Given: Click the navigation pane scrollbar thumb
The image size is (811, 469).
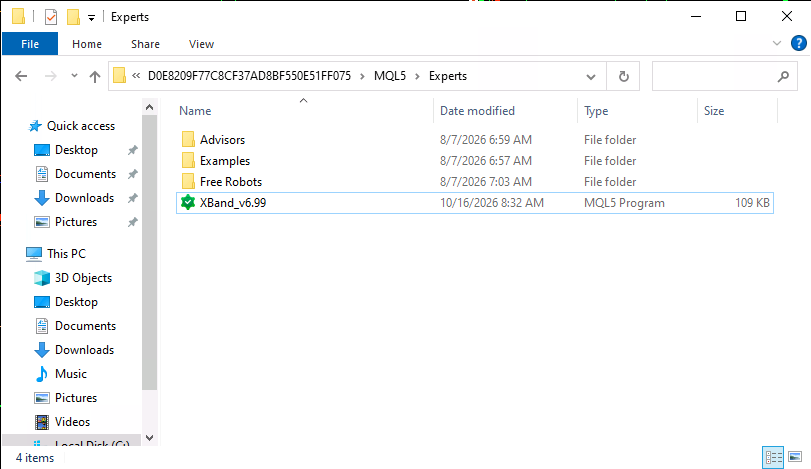Looking at the screenshot, I should pos(149,252).
